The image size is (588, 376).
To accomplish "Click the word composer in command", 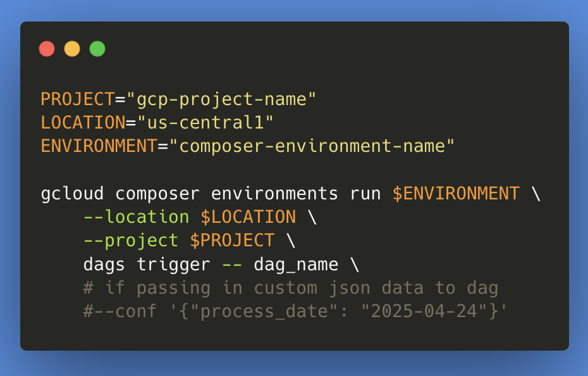I will point(157,194).
